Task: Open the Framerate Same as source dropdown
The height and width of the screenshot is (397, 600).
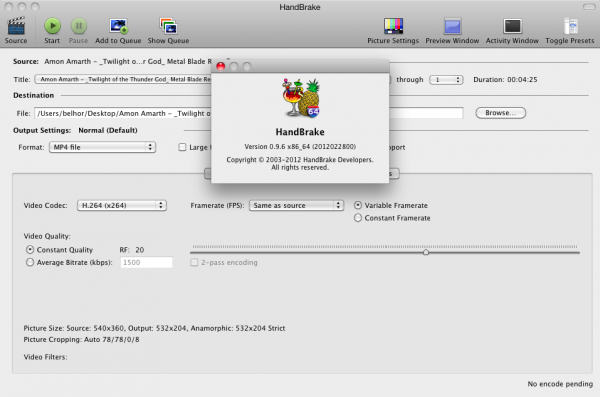Action: coord(296,205)
